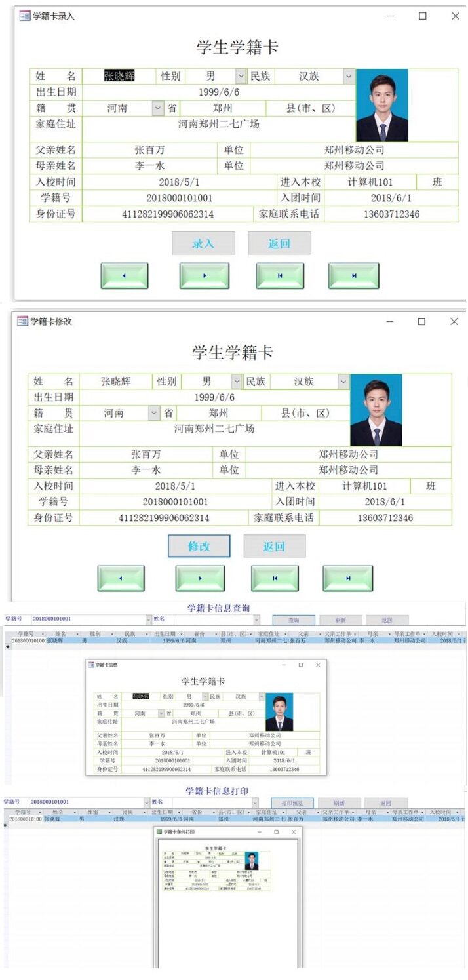Click 姓名 field 张晓辉 in 学籍卡修改
This screenshot has width=468, height=980.
115,382
